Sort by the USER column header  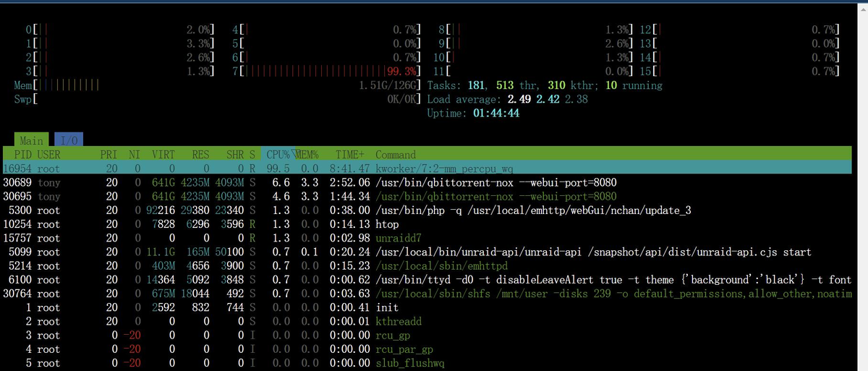tap(49, 154)
